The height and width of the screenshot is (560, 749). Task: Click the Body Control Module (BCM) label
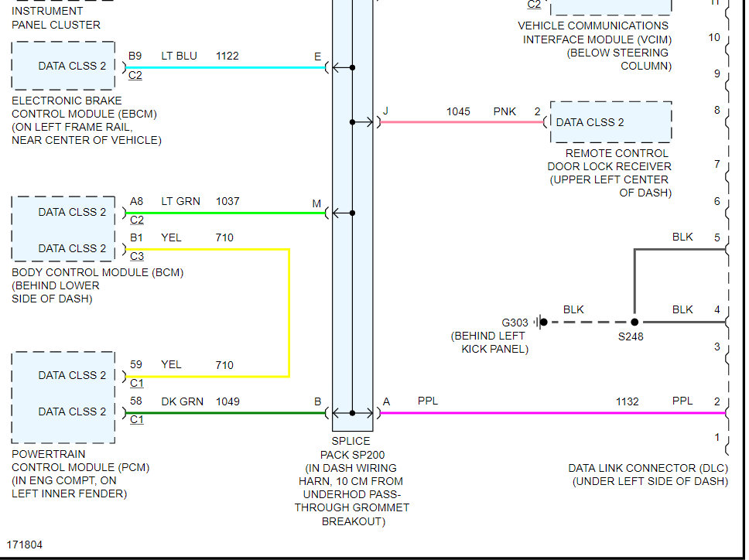[x=97, y=285]
